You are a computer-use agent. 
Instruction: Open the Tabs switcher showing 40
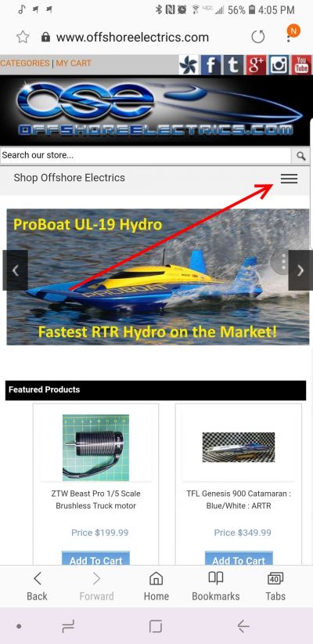point(275,587)
